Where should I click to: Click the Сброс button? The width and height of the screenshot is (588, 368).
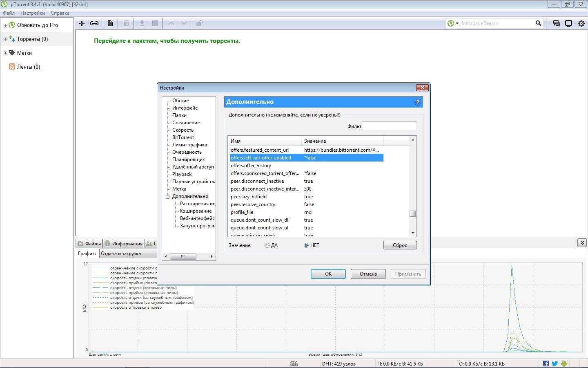point(399,245)
